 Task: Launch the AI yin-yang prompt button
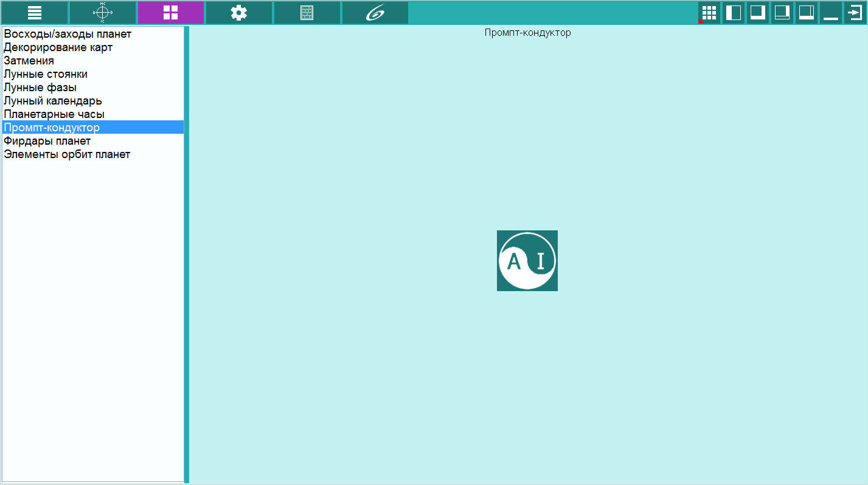click(527, 261)
